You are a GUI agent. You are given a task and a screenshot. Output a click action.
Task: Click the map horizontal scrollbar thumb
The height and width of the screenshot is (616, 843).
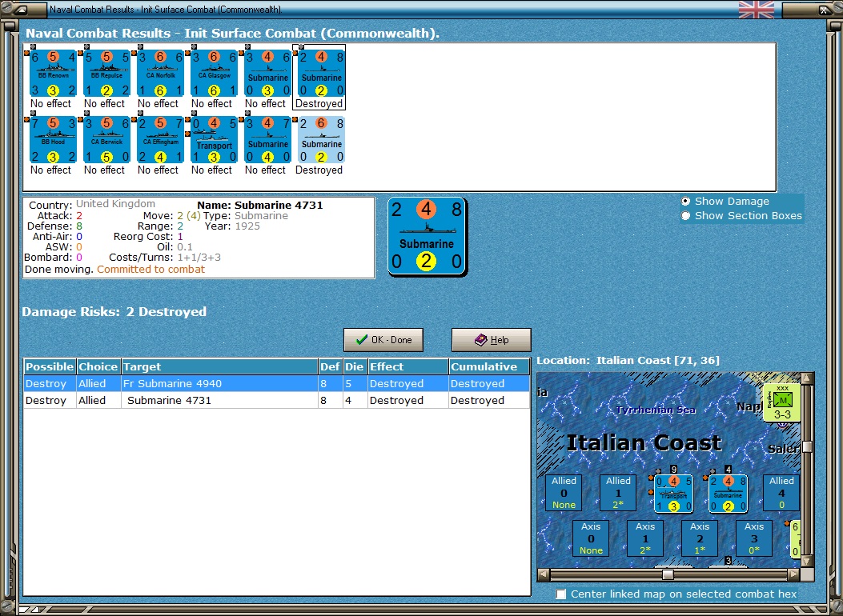(x=668, y=574)
